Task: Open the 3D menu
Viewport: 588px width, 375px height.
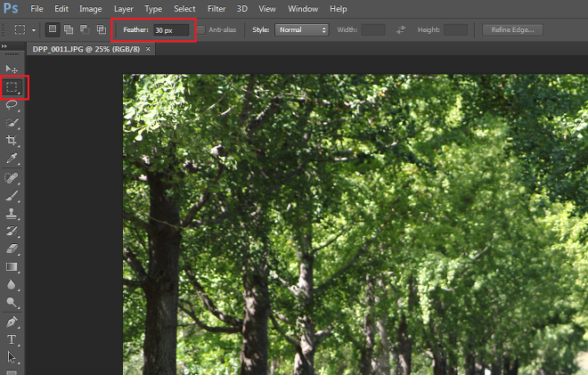Action: point(242,9)
